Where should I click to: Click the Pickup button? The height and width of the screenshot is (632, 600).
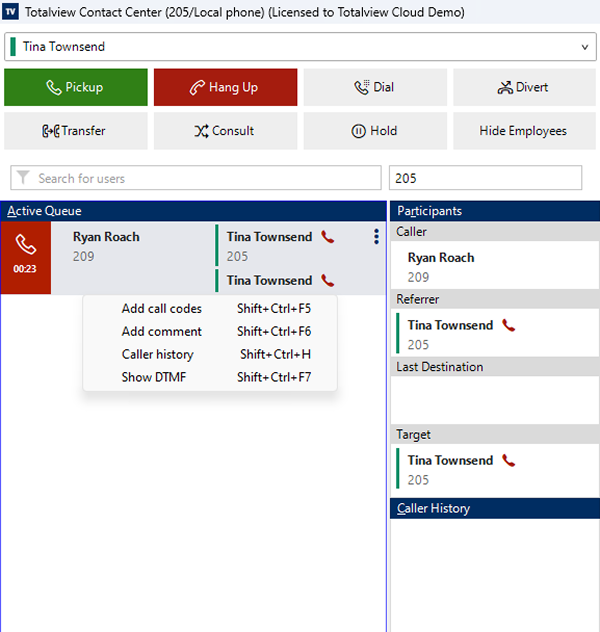[76, 87]
